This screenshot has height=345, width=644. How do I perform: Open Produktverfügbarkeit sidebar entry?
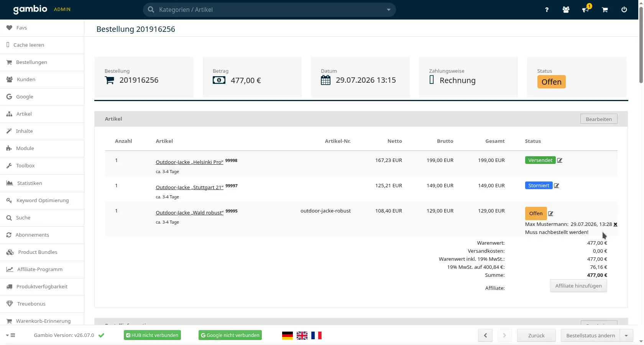tap(42, 287)
